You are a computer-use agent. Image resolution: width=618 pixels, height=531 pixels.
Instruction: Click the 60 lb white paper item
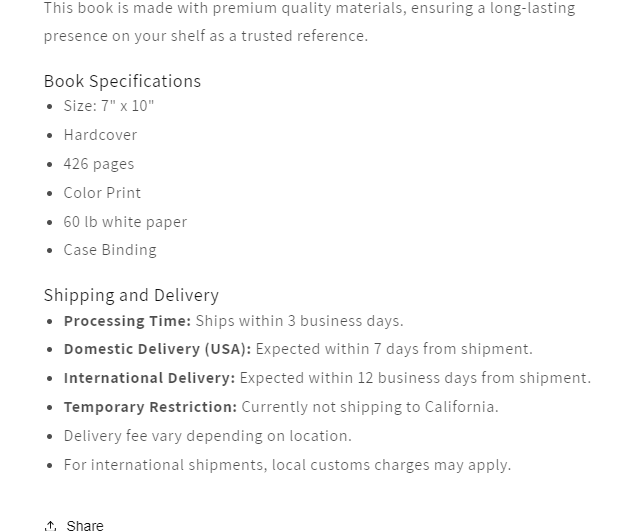[x=125, y=222]
